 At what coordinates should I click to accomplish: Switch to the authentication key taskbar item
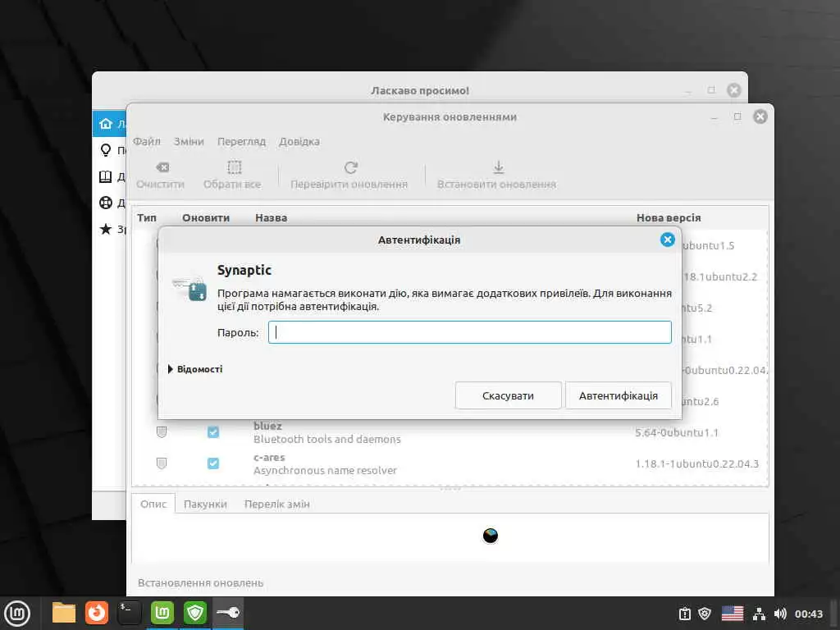coord(228,613)
